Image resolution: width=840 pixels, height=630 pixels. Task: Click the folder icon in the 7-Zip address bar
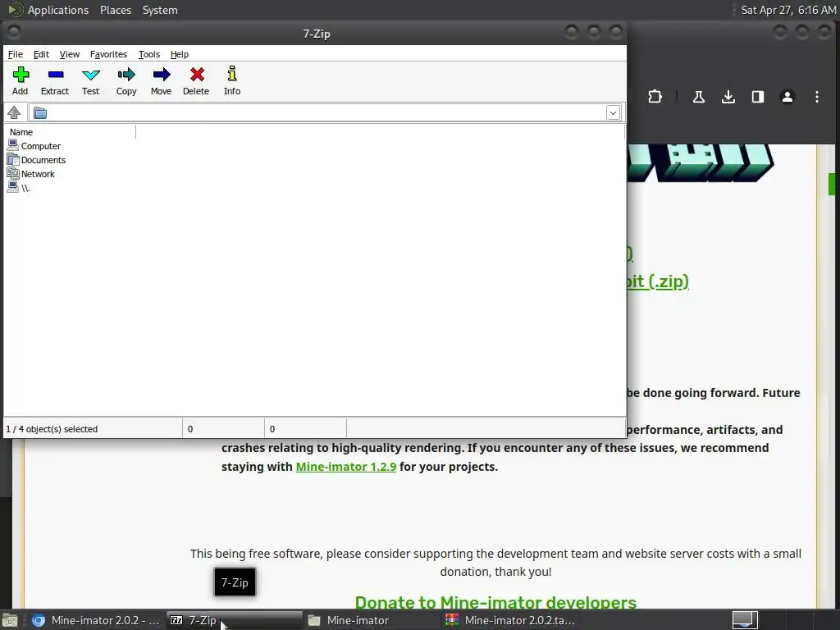click(x=40, y=112)
